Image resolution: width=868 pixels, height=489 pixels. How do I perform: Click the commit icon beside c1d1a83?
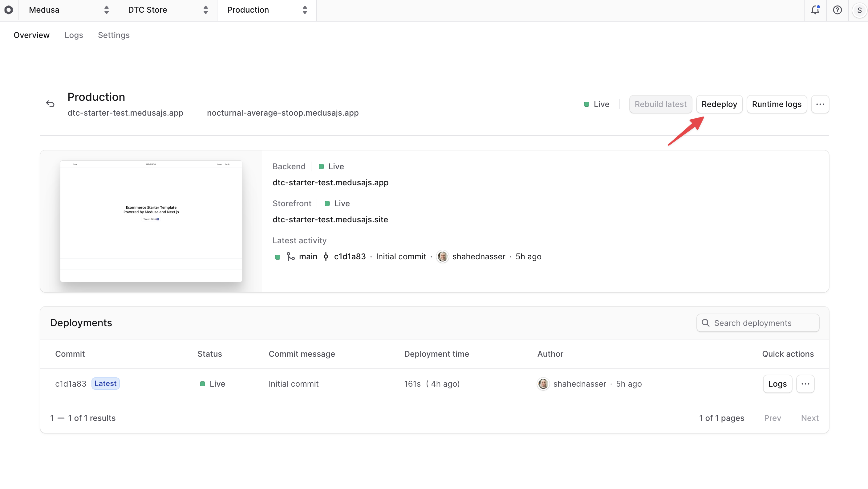(x=326, y=256)
